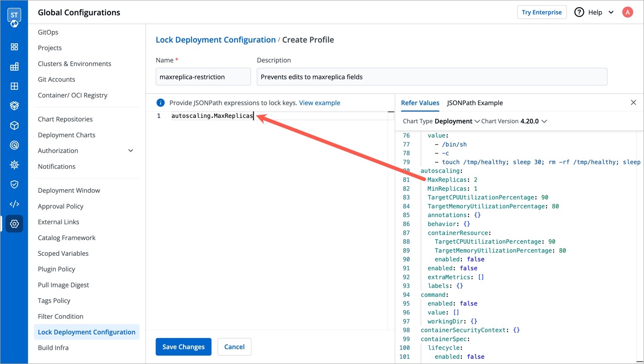Open the code brackets icon in sidebar
Screen dimensions: 644x364
[14, 204]
